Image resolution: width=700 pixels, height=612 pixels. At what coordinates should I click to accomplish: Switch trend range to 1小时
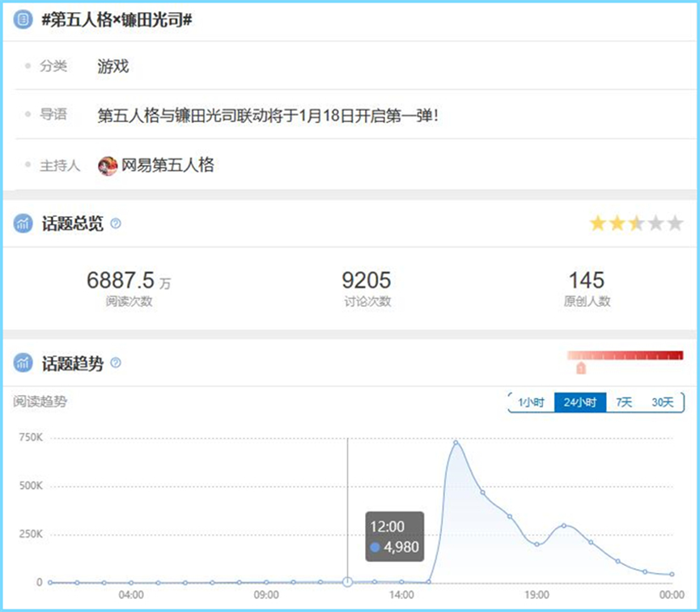click(532, 402)
